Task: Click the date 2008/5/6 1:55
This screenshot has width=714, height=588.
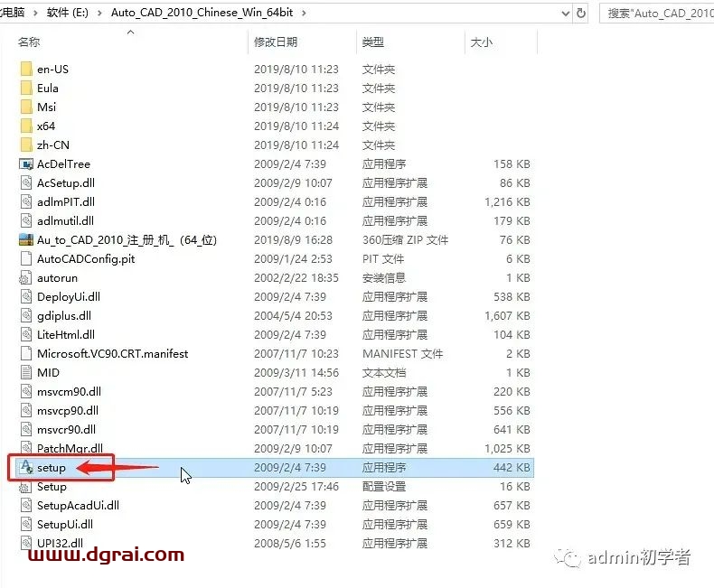Action: tap(289, 544)
